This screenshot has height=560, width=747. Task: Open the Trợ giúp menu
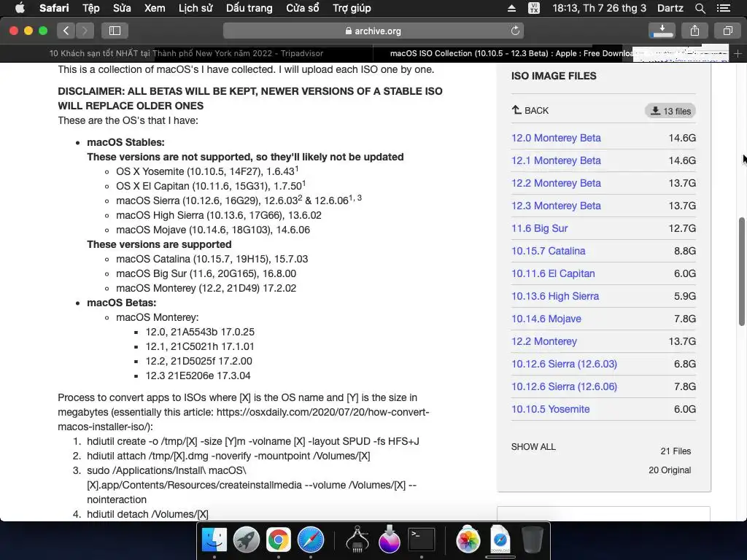coord(352,8)
